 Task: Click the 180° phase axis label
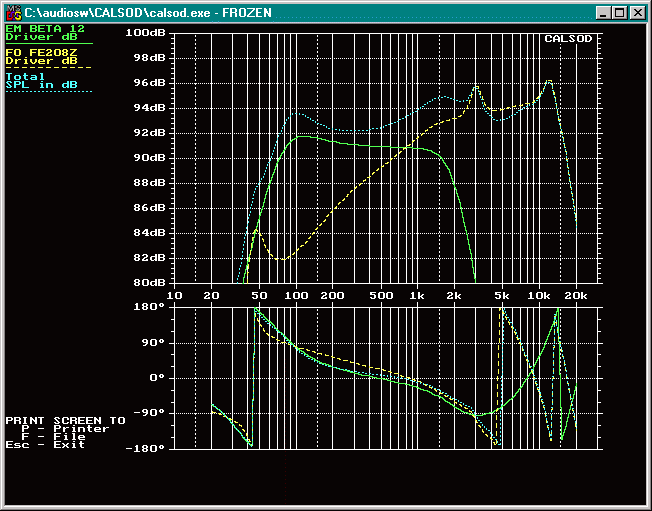pyautogui.click(x=149, y=307)
